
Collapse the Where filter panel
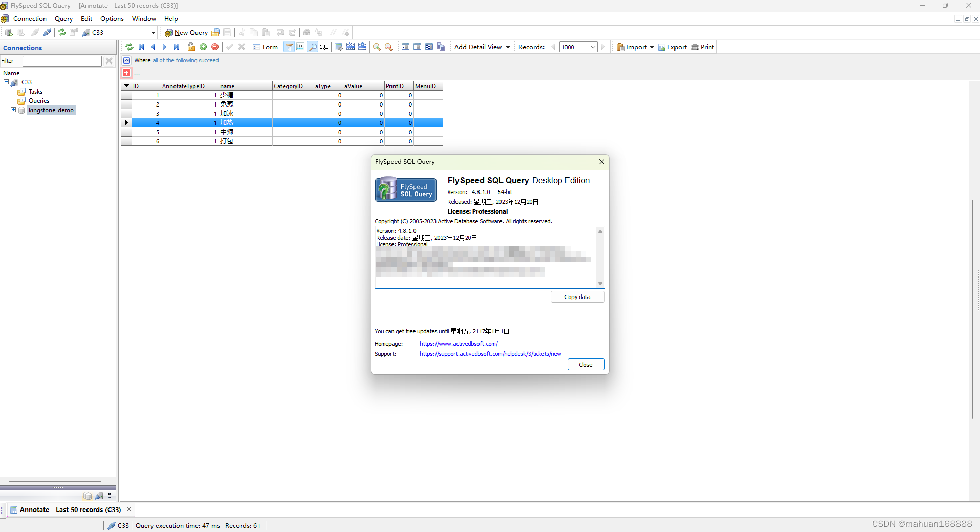pos(126,60)
